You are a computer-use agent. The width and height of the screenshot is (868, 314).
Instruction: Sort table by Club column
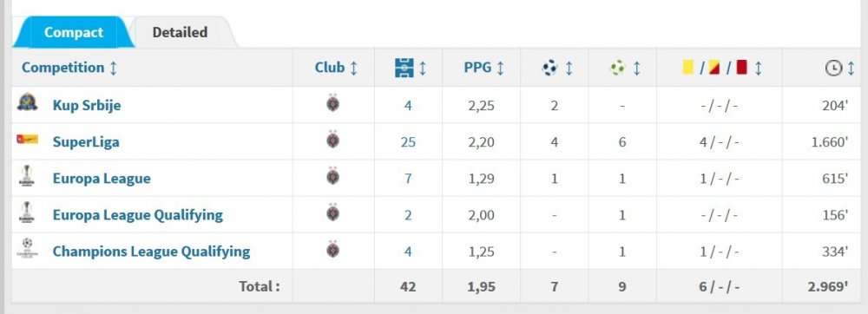336,68
